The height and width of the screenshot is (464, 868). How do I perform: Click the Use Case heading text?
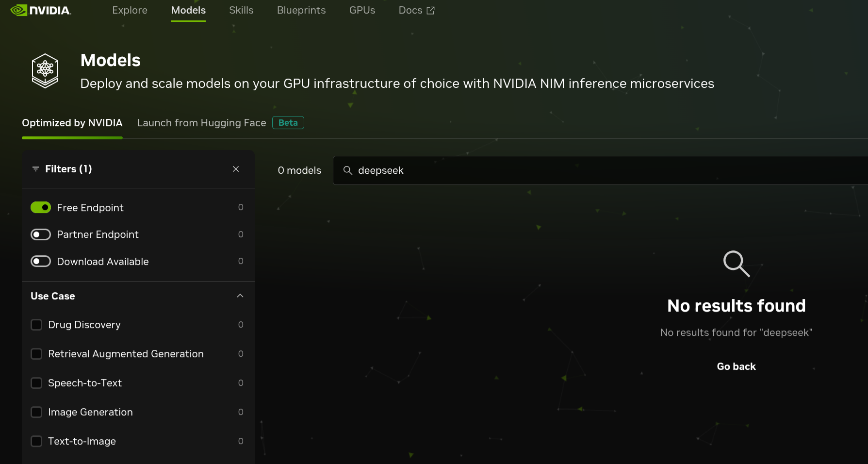click(53, 296)
